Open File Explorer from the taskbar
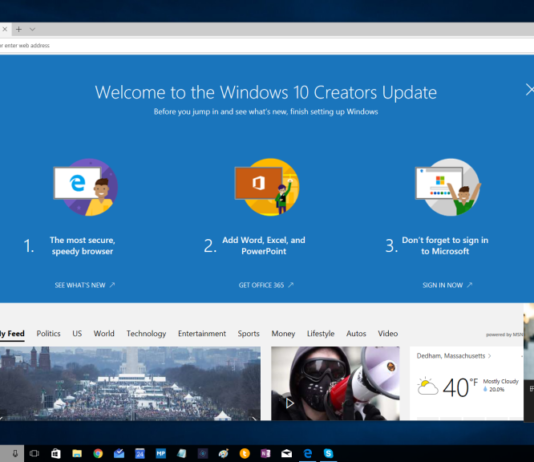 point(77,453)
